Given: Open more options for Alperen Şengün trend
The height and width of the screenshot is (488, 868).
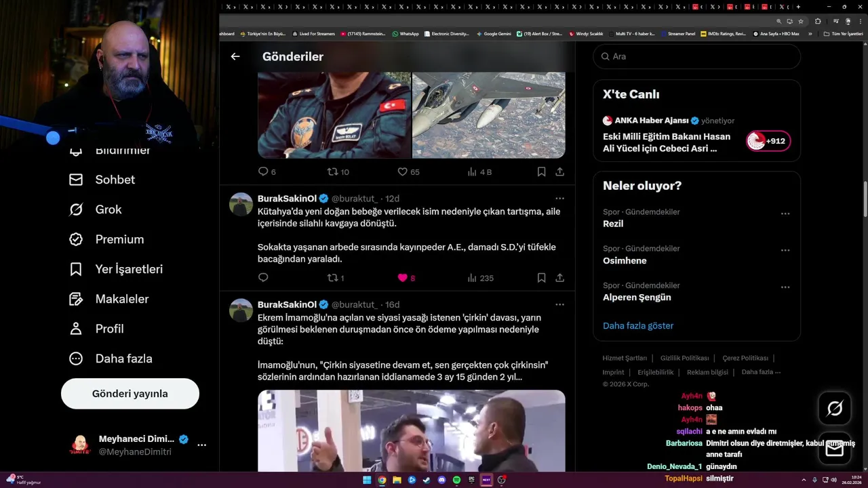Looking at the screenshot, I should coord(785,287).
